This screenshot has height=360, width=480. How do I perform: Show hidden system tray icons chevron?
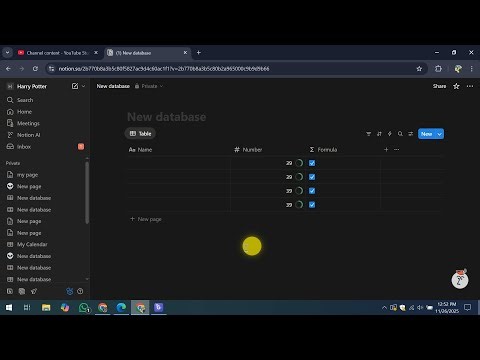click(384, 308)
